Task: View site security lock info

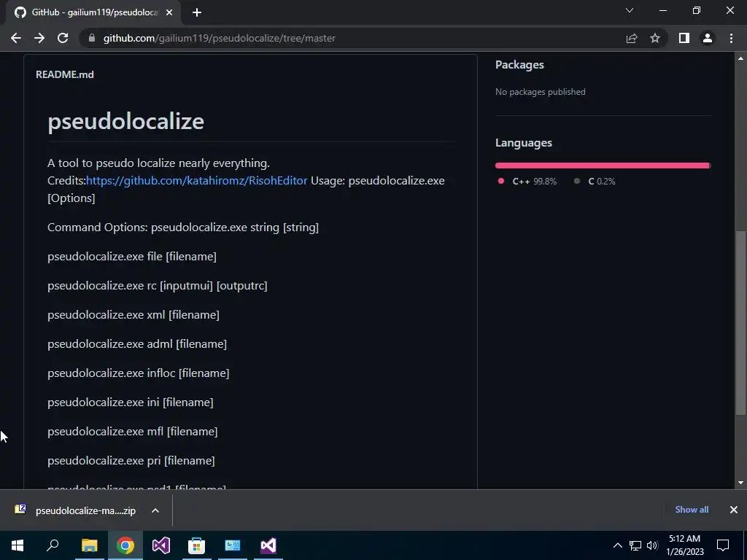Action: [x=92, y=38]
